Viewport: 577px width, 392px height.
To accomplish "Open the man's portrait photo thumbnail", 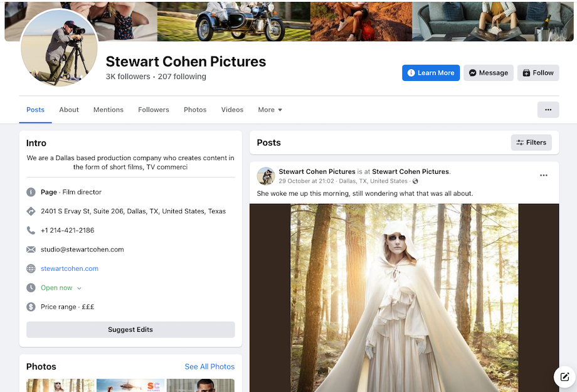I will 201,385.
